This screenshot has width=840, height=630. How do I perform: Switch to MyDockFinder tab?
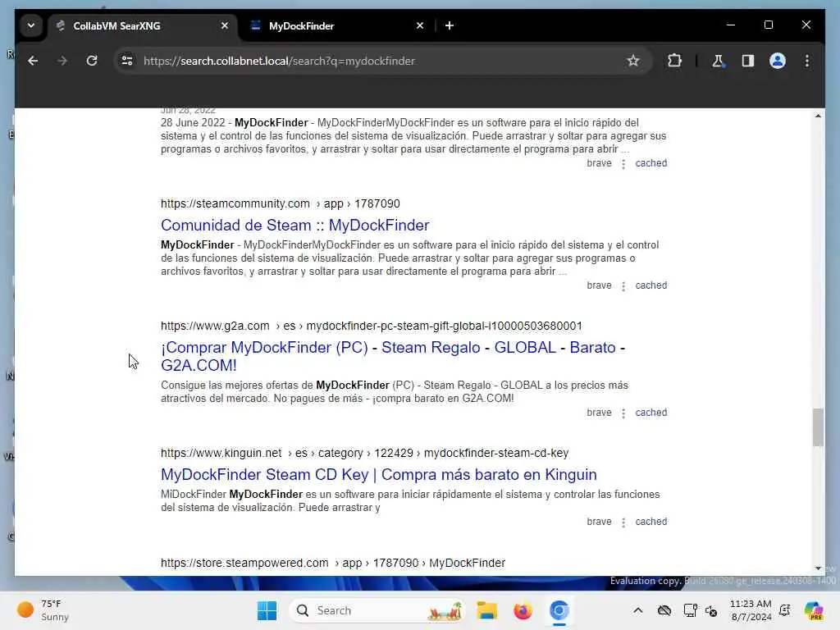pyautogui.click(x=338, y=25)
